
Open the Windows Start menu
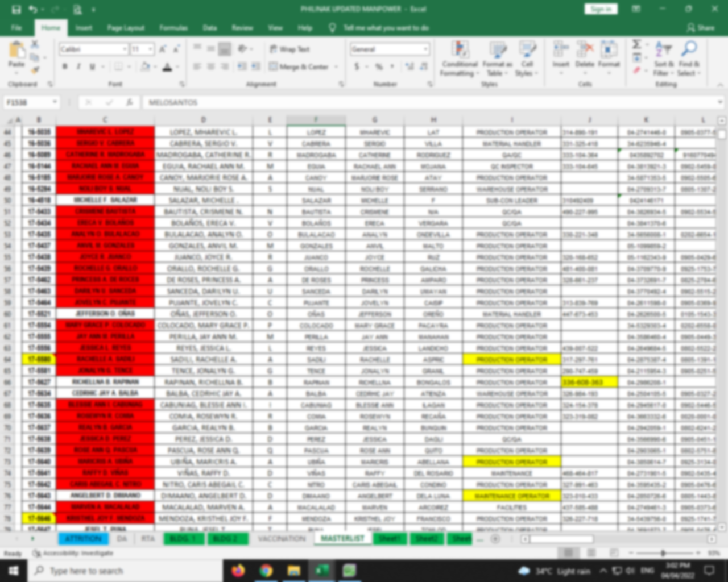pyautogui.click(x=13, y=570)
